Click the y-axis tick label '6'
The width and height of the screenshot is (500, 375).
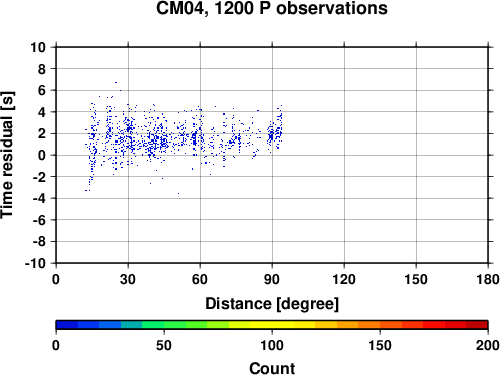coord(41,90)
